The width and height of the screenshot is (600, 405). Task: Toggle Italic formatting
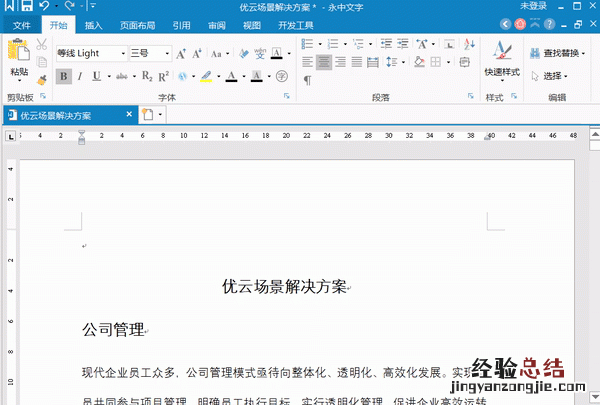[x=80, y=76]
